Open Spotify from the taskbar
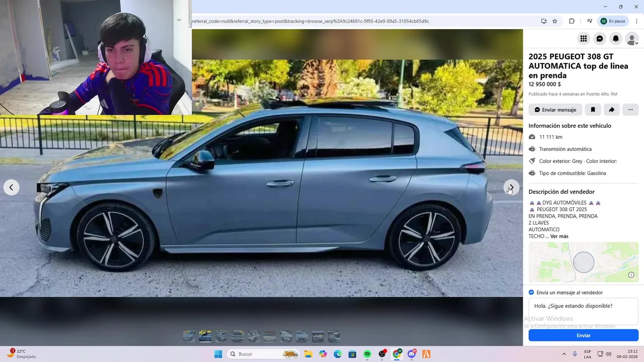644x362 pixels. (367, 354)
